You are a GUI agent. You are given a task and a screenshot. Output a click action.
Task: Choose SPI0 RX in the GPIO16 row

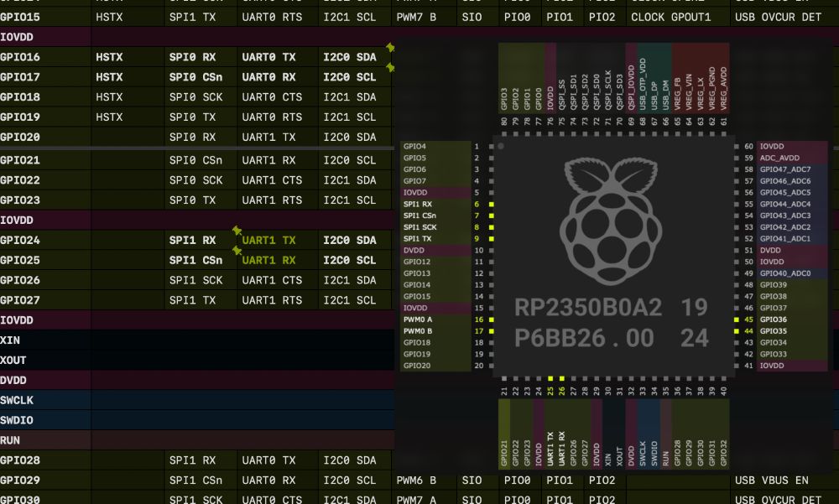[192, 57]
